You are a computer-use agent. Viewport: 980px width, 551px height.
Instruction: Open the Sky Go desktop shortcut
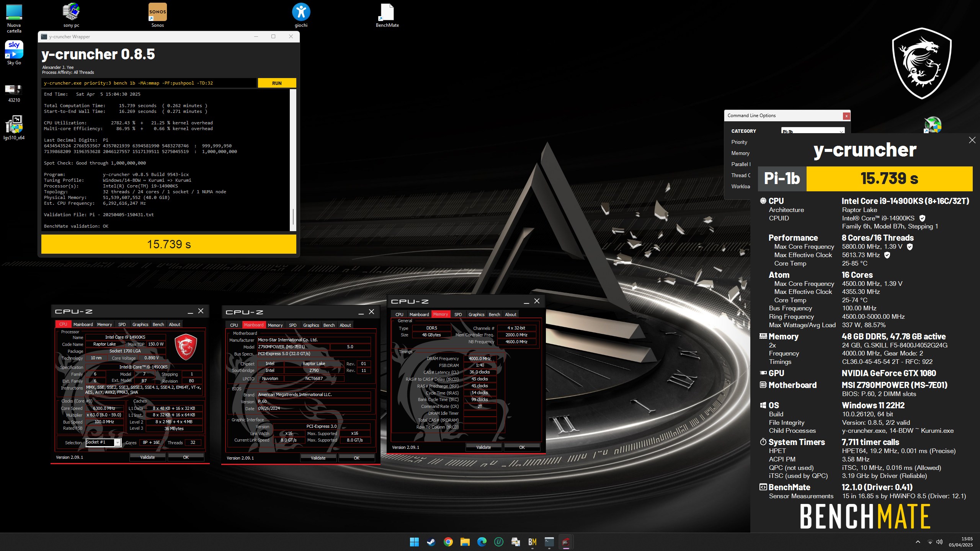14,53
